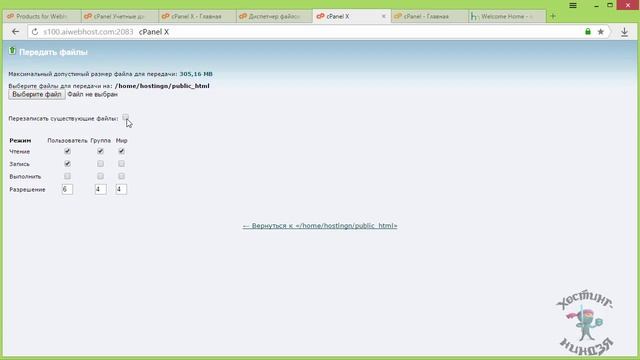Toggle Чтение checkbox for Мир

coord(122,151)
